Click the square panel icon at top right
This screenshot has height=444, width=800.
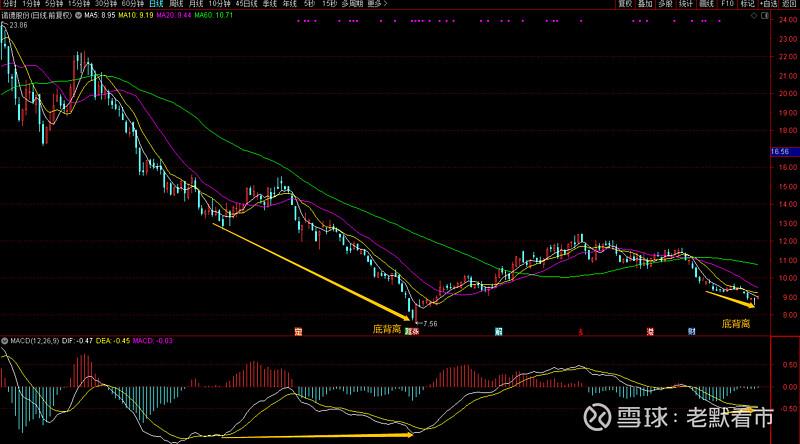766,17
